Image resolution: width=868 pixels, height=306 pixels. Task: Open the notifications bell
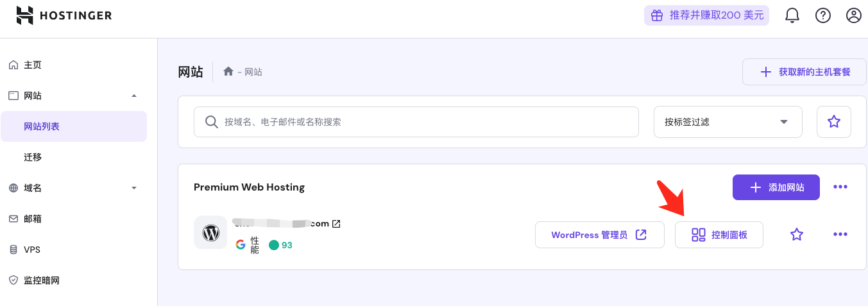792,15
